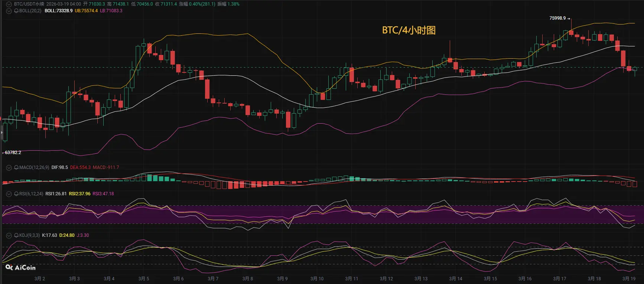Set alert with the MACD bell icon
The width and height of the screenshot is (644, 284).
click(x=16, y=167)
